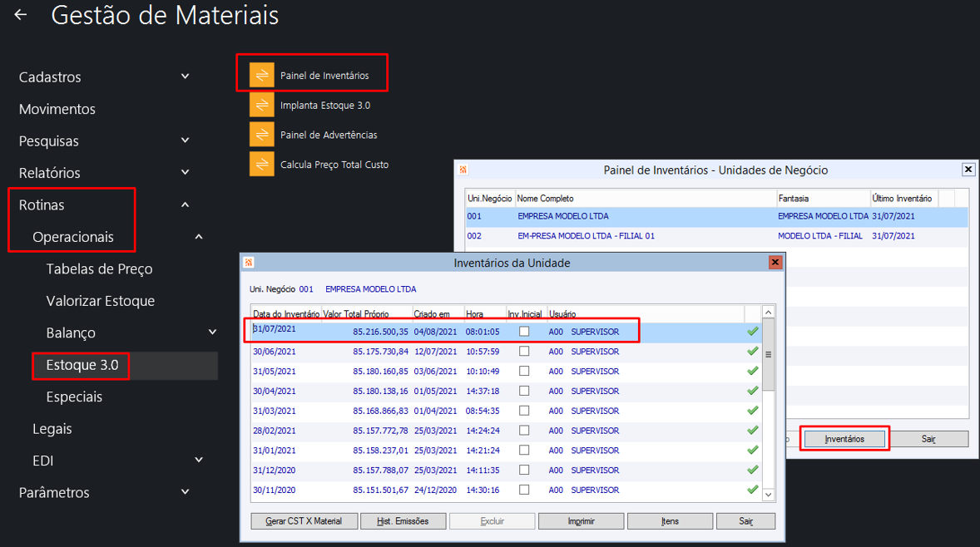980x547 pixels.
Task: Click scrollbar up arrow in inventory list
Action: point(769,313)
